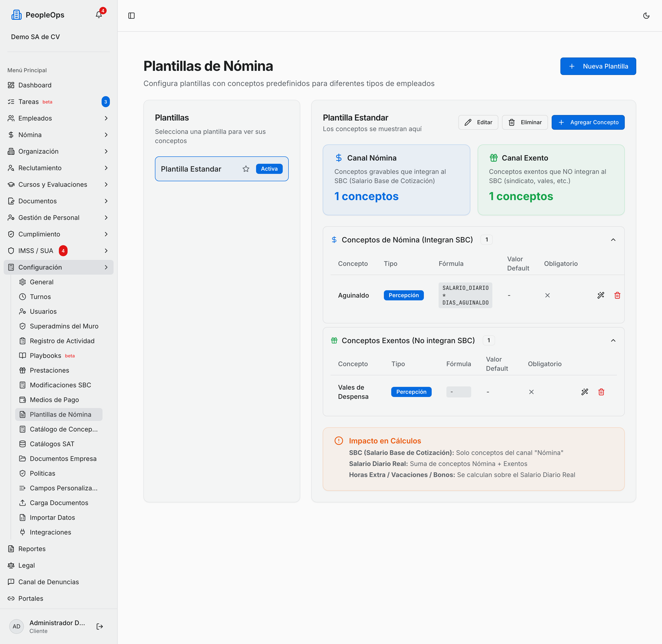The width and height of the screenshot is (662, 644).
Task: Open the Legal page
Action: coord(58,565)
